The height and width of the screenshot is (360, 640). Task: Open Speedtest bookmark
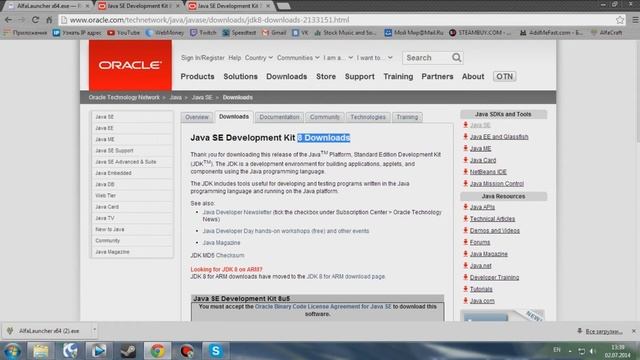click(239, 33)
